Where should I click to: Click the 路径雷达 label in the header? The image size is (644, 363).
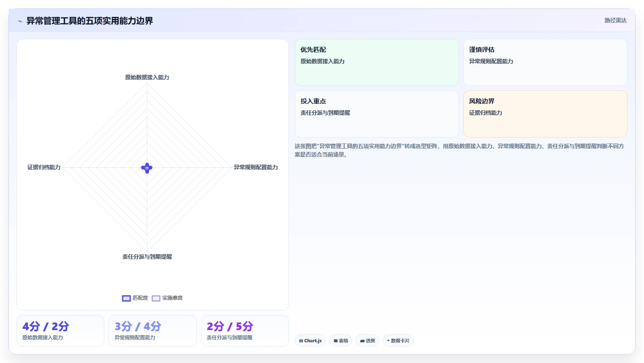(615, 20)
